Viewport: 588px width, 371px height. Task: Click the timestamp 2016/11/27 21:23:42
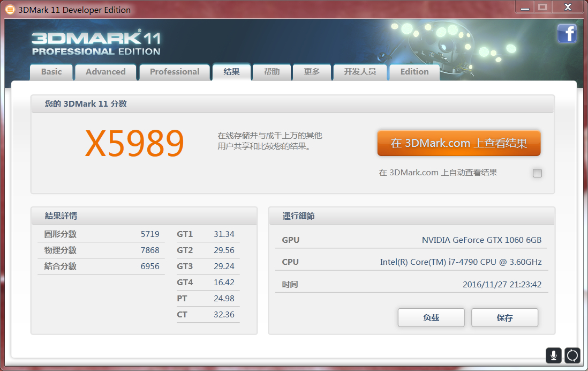(502, 285)
